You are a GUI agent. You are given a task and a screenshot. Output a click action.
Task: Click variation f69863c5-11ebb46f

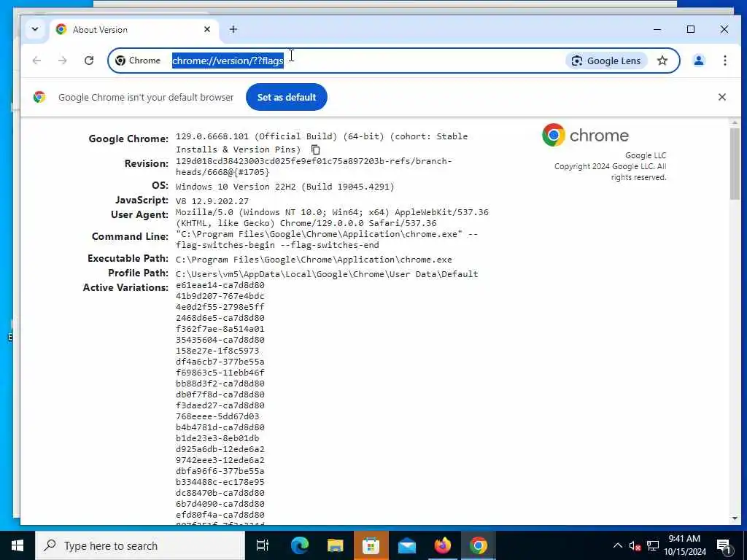coord(220,373)
